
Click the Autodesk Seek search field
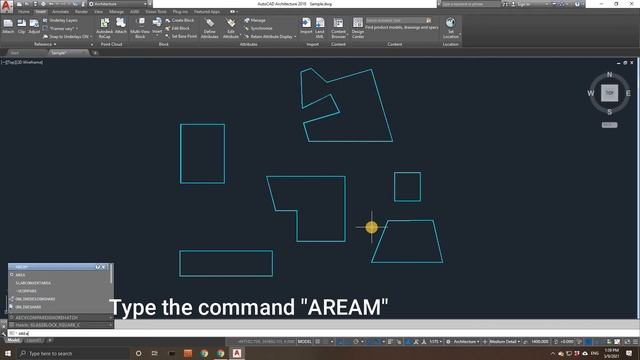tap(395, 20)
